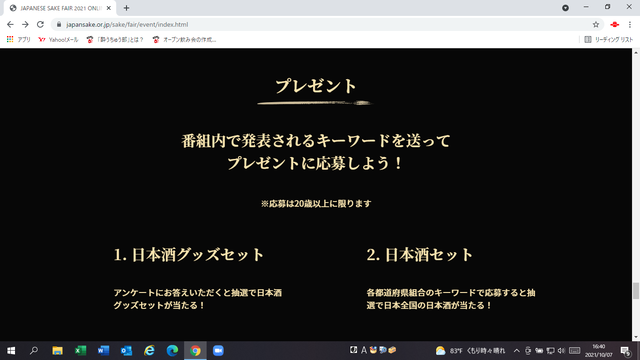Screen dimensions: 640x360
Task: Open the clock showing 2021/10/07
Action: [599, 351]
